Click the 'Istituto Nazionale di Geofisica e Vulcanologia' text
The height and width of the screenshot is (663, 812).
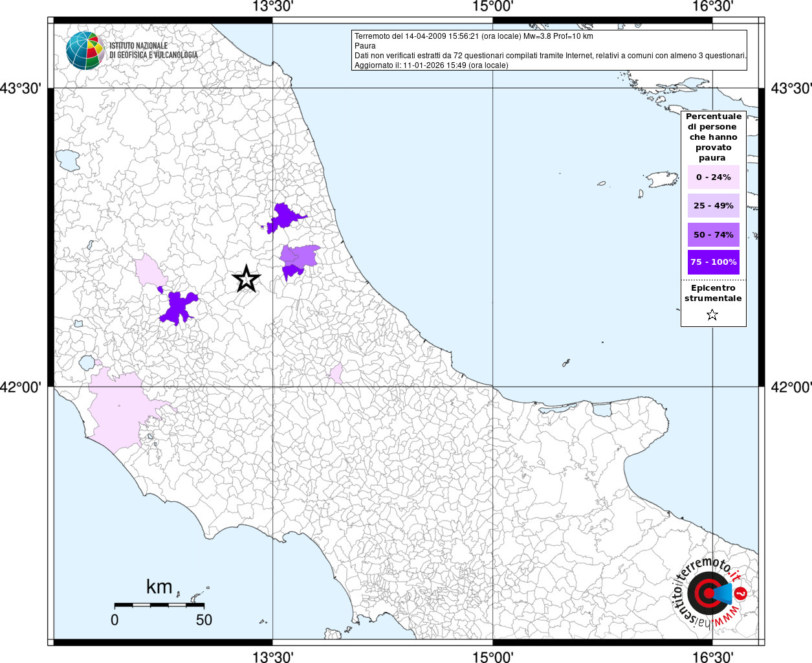[153, 51]
